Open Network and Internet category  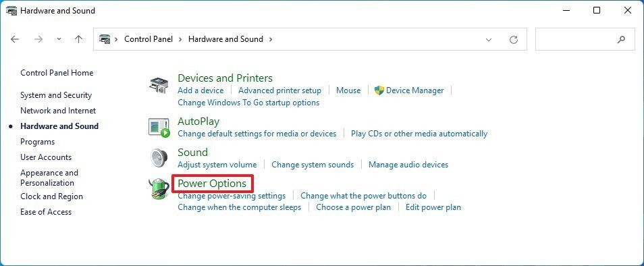click(x=58, y=111)
